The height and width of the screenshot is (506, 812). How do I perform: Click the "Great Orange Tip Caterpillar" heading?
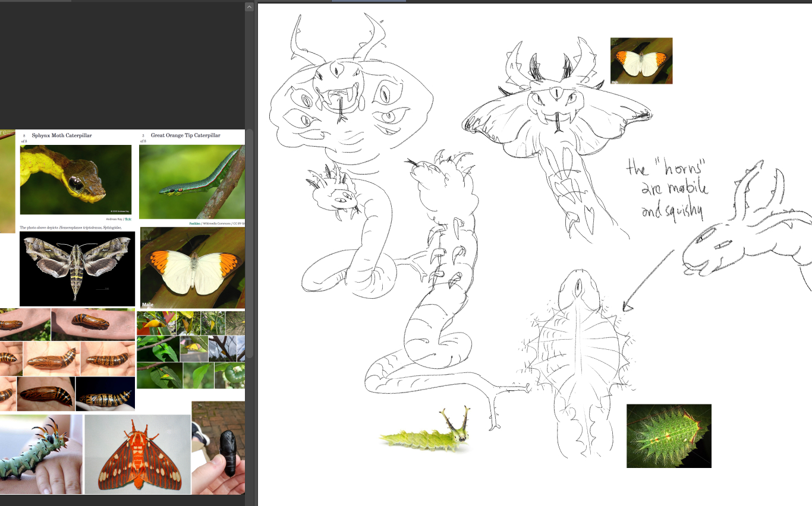pyautogui.click(x=185, y=135)
